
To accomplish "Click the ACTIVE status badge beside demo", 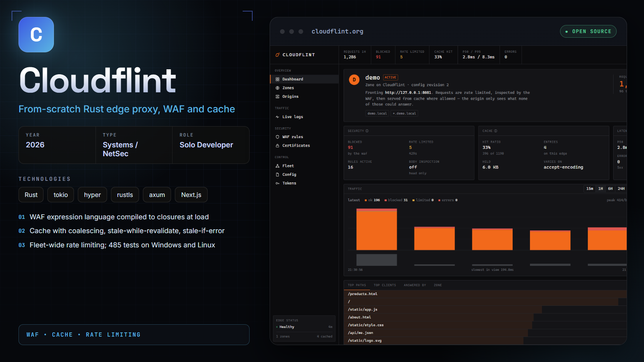I will click(x=391, y=77).
